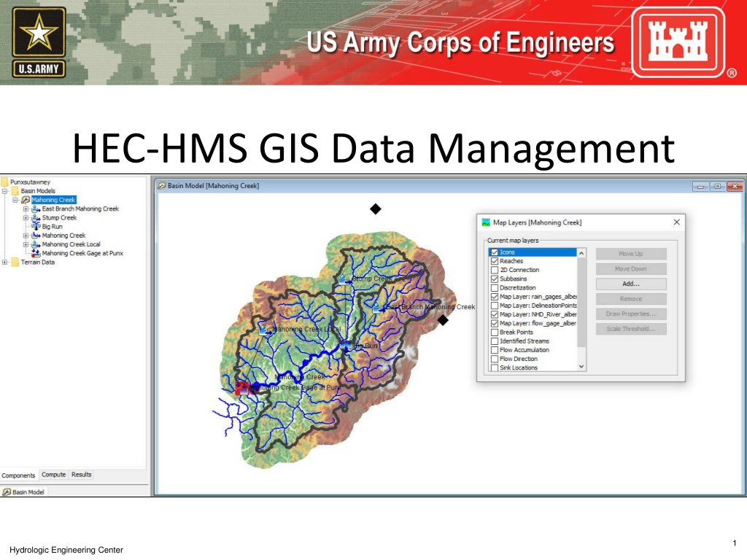
Task: Toggle the Subbasins layer checkbox
Action: point(495,279)
